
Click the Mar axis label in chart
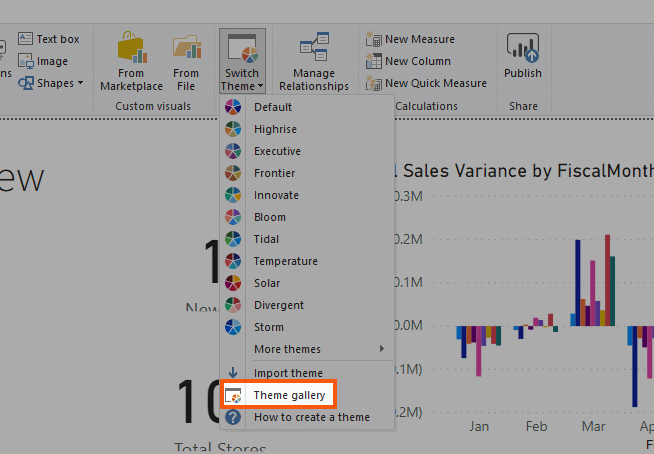594,426
